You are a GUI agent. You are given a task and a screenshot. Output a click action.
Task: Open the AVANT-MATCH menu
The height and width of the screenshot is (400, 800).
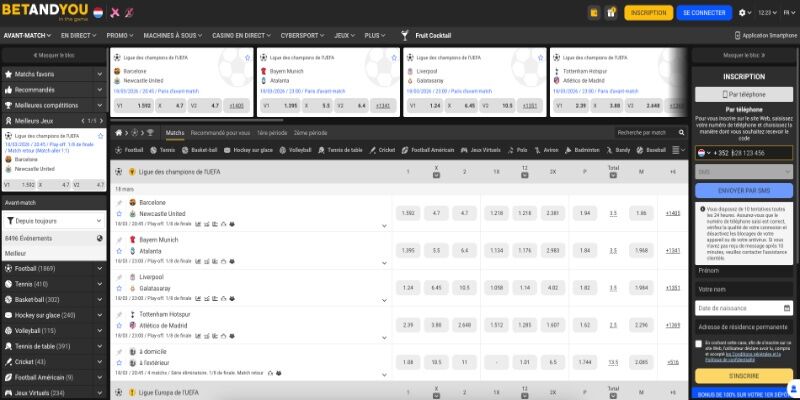pyautogui.click(x=27, y=36)
